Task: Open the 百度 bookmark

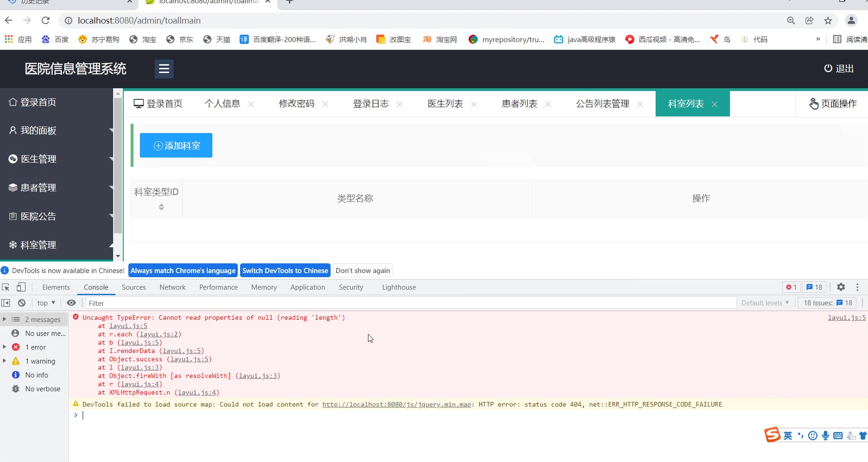Action: pyautogui.click(x=55, y=39)
